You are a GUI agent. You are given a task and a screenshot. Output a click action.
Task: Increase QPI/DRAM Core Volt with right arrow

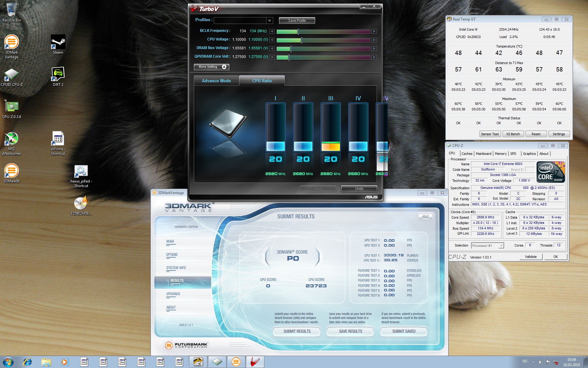point(374,57)
